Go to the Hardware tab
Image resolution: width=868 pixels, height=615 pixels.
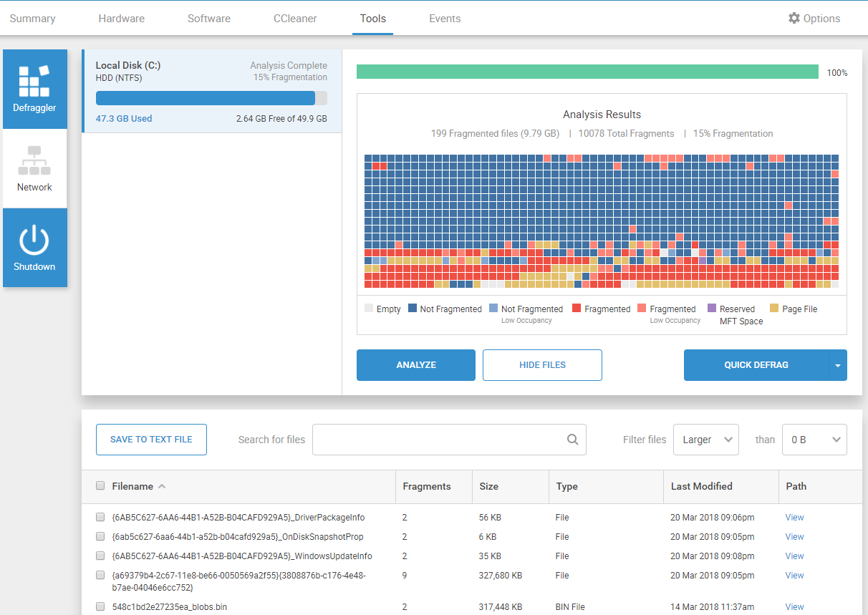(121, 19)
